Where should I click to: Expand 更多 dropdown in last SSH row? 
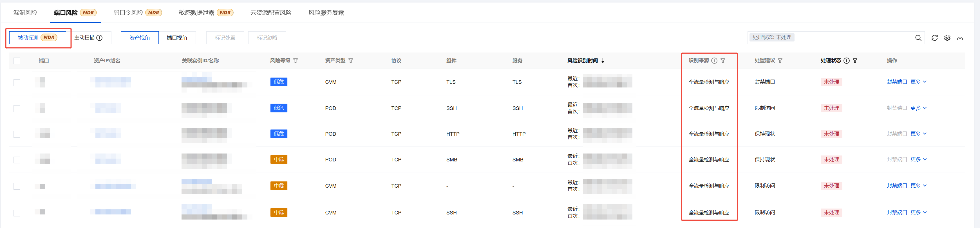918,212
